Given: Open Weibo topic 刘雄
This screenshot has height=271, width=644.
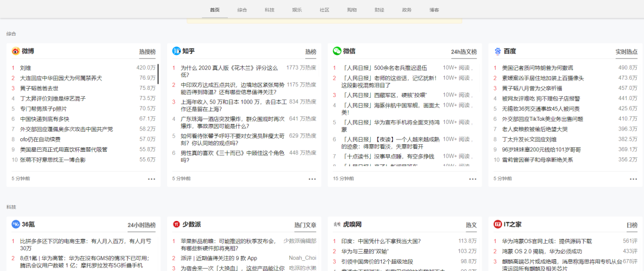Looking at the screenshot, I should coord(26,68).
